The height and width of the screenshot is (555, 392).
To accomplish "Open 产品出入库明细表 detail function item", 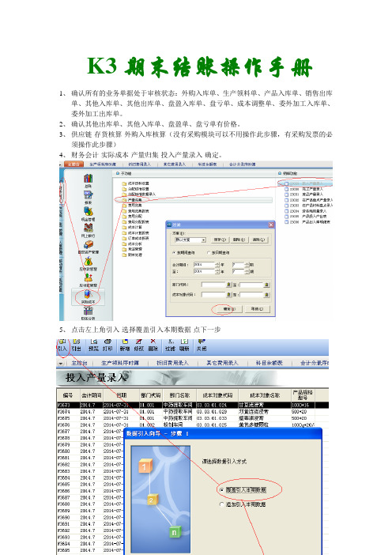I will 307,222.
